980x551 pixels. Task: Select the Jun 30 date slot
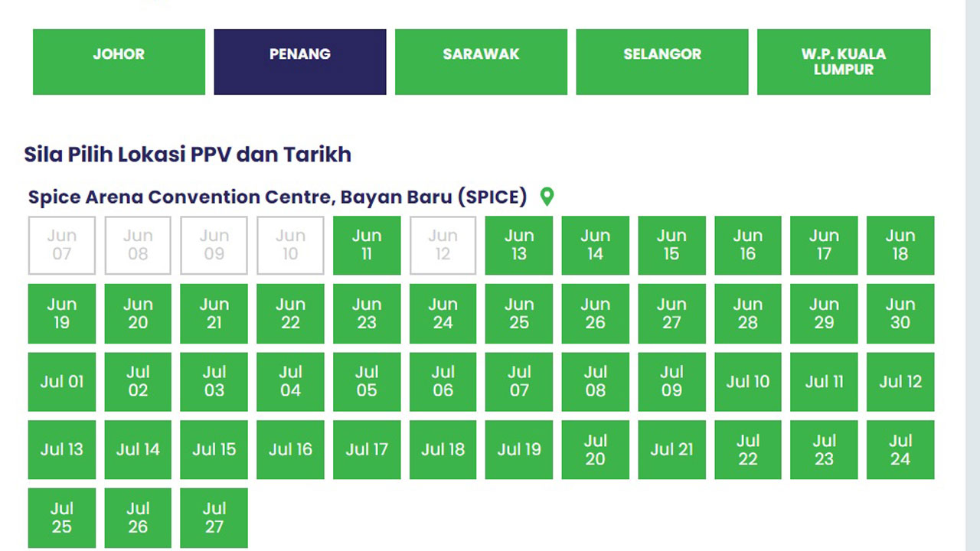(900, 314)
